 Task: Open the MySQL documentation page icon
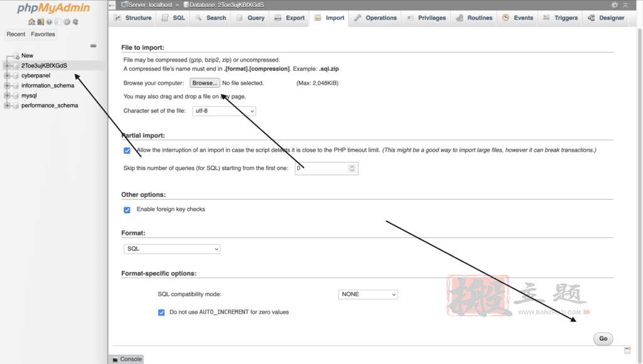58,22
